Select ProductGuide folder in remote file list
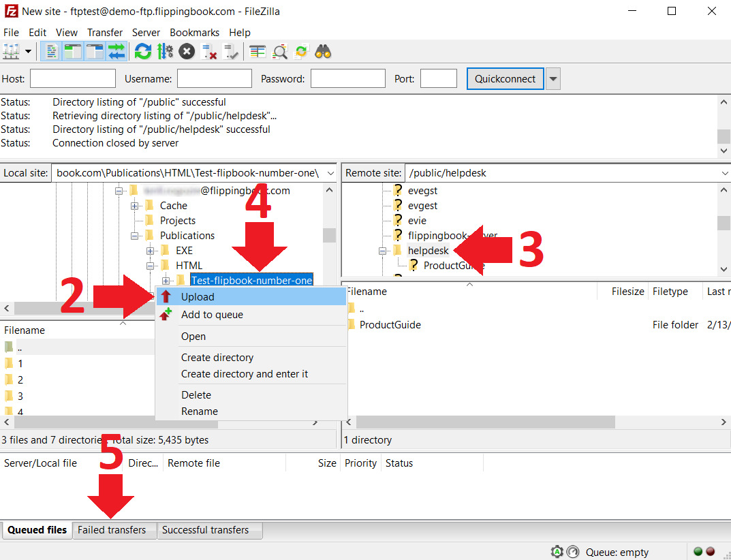The width and height of the screenshot is (731, 560). click(390, 325)
